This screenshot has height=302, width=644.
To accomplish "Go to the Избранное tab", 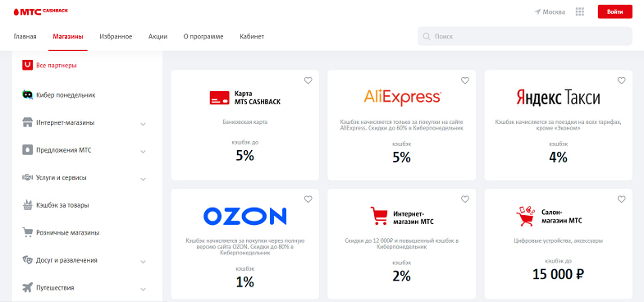I will pyautogui.click(x=116, y=37).
